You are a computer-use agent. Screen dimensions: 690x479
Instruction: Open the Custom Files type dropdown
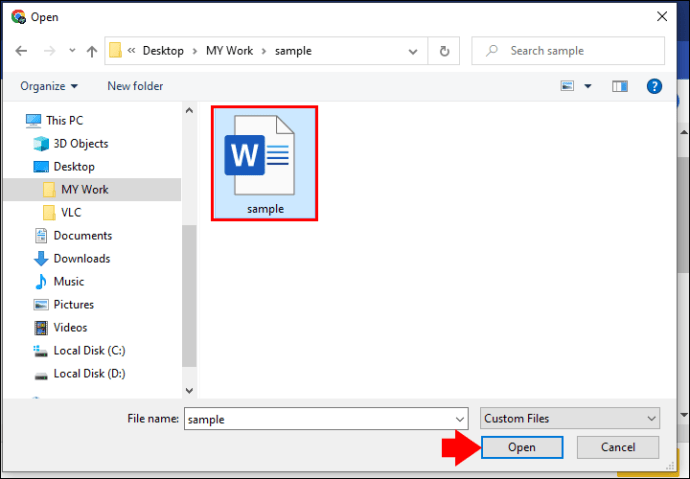[x=570, y=418]
